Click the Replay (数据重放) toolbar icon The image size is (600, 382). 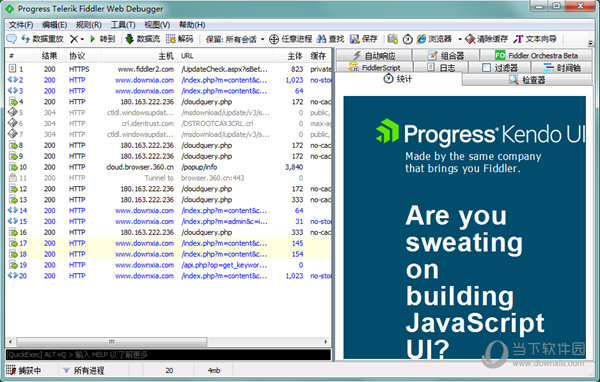click(26, 39)
